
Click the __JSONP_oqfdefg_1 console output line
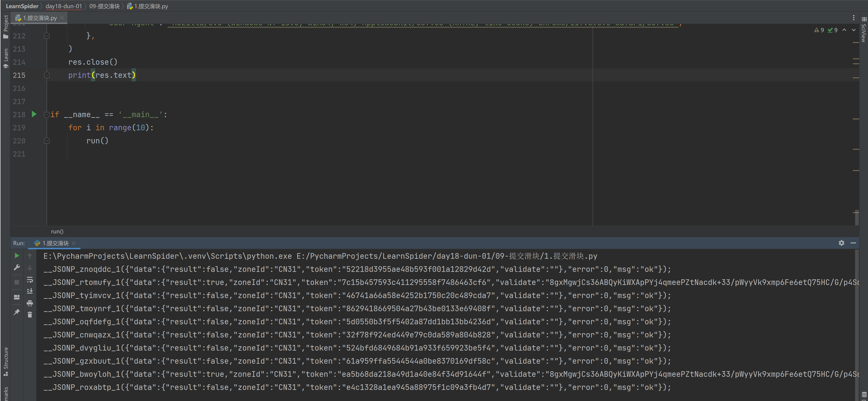pos(357,322)
